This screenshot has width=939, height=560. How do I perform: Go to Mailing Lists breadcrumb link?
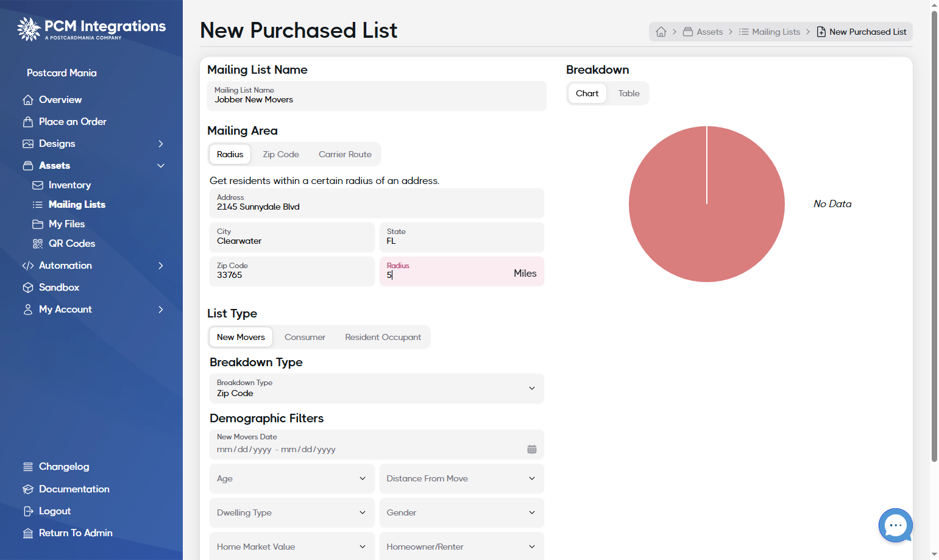pos(770,32)
